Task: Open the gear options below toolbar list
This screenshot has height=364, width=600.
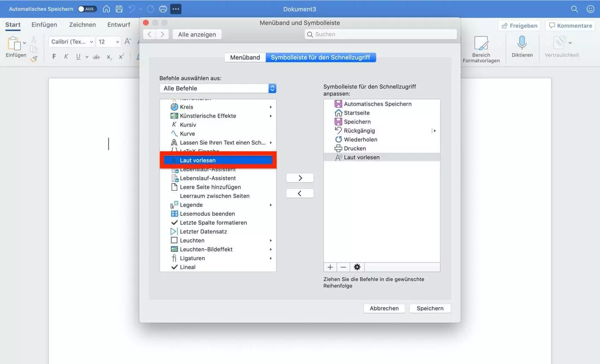Action: (357, 267)
